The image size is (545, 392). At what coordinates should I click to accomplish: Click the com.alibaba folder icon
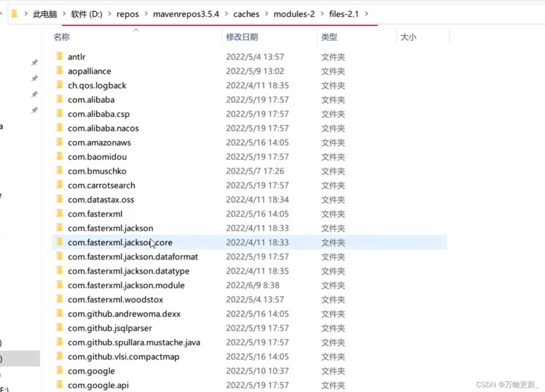60,99
